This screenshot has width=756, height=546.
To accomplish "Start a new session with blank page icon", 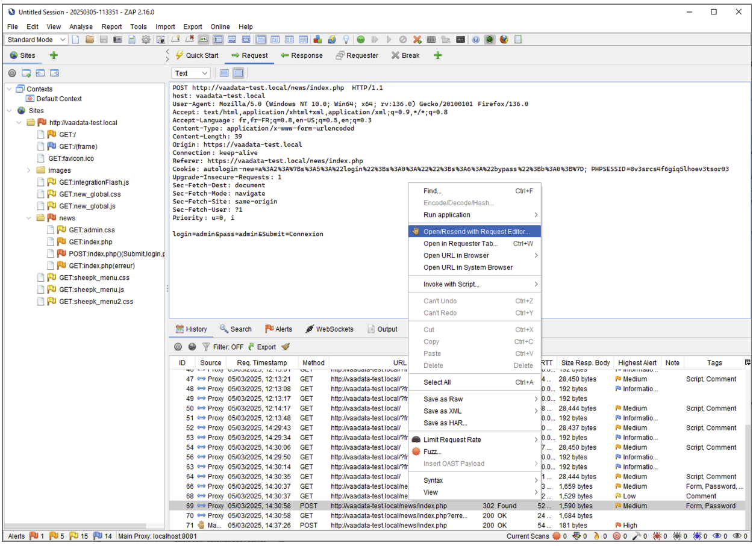I will [x=75, y=40].
